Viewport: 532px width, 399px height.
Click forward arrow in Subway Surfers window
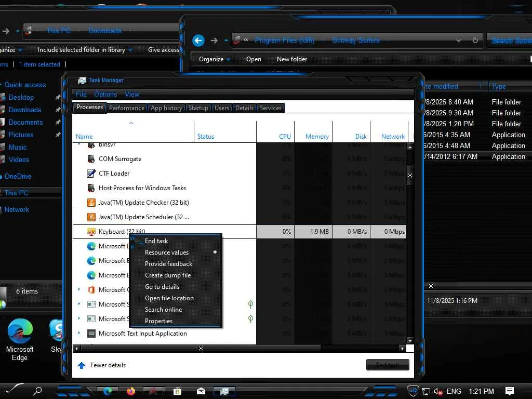(x=214, y=41)
